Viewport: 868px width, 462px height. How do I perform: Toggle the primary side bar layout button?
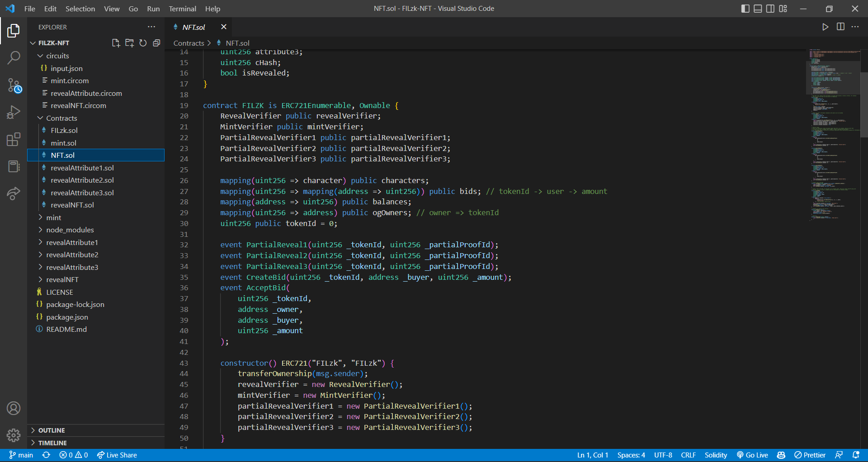745,9
